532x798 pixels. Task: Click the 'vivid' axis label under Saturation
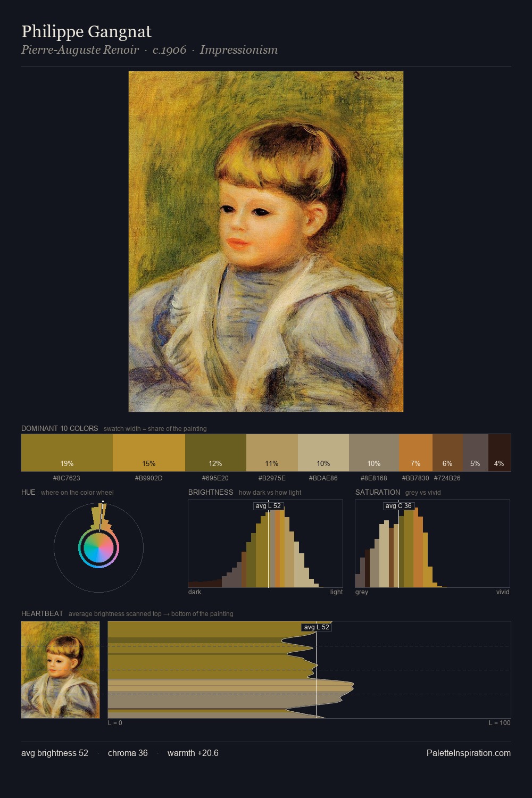coord(503,592)
